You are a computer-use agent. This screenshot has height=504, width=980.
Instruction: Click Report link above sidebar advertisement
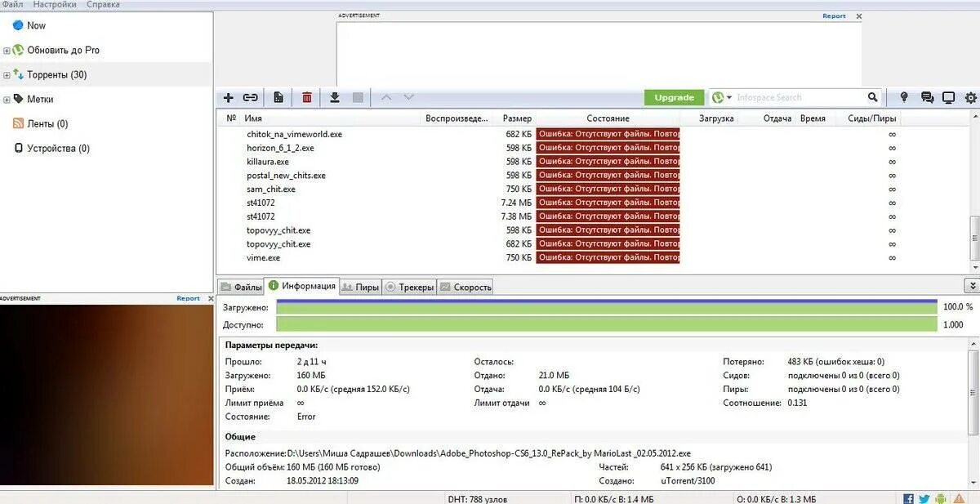click(188, 298)
